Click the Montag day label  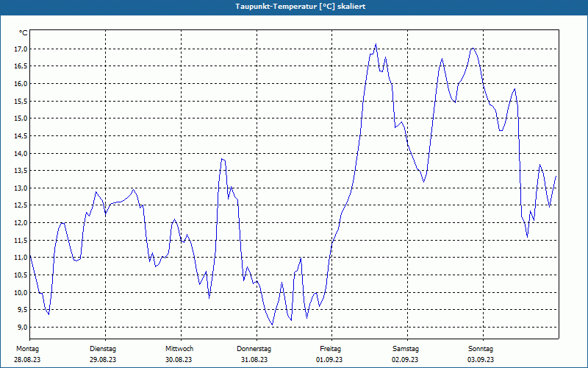[27, 349]
